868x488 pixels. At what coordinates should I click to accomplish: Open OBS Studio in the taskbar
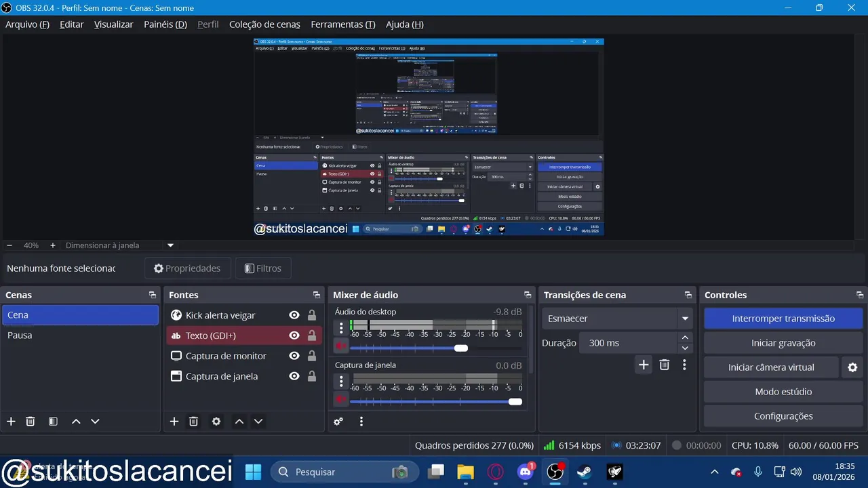point(555,471)
